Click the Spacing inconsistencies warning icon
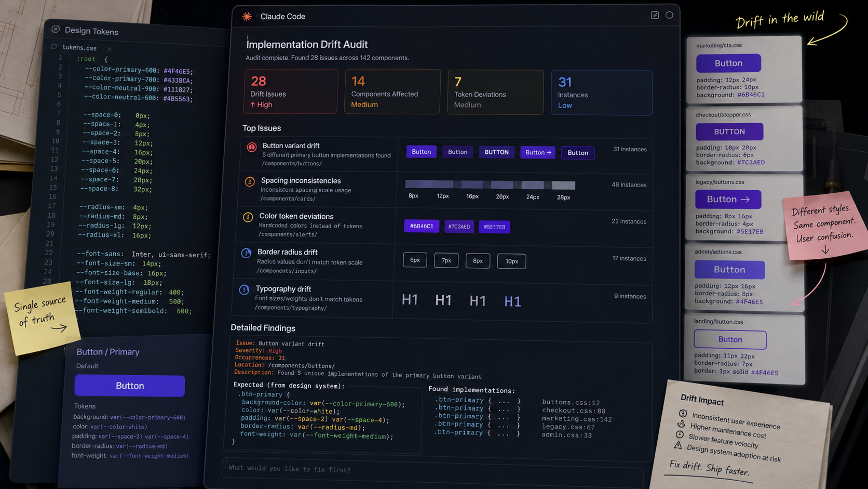The height and width of the screenshot is (489, 868). 250,181
